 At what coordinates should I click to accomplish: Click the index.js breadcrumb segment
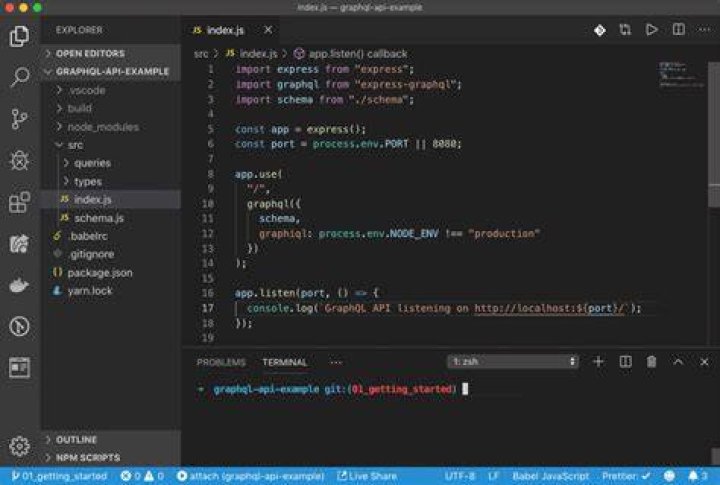point(251,54)
